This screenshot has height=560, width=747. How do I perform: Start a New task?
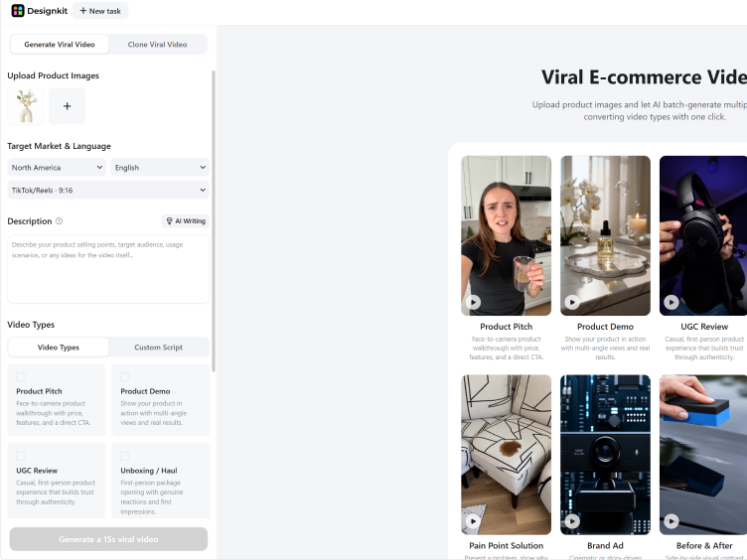(100, 11)
